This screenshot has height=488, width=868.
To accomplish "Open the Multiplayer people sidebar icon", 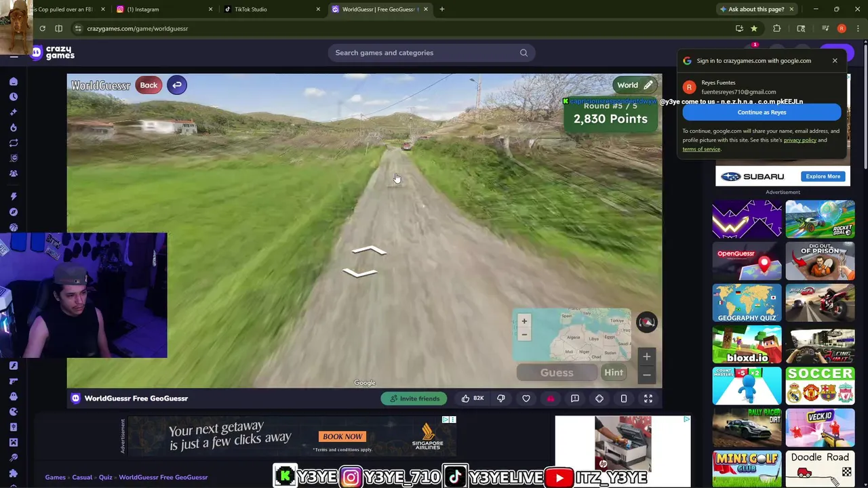I will pos(13,174).
